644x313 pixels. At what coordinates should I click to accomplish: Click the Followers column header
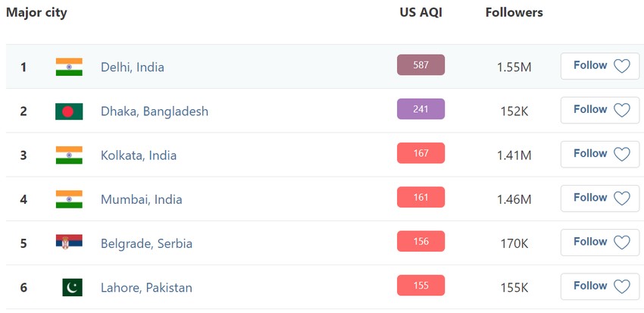[514, 12]
